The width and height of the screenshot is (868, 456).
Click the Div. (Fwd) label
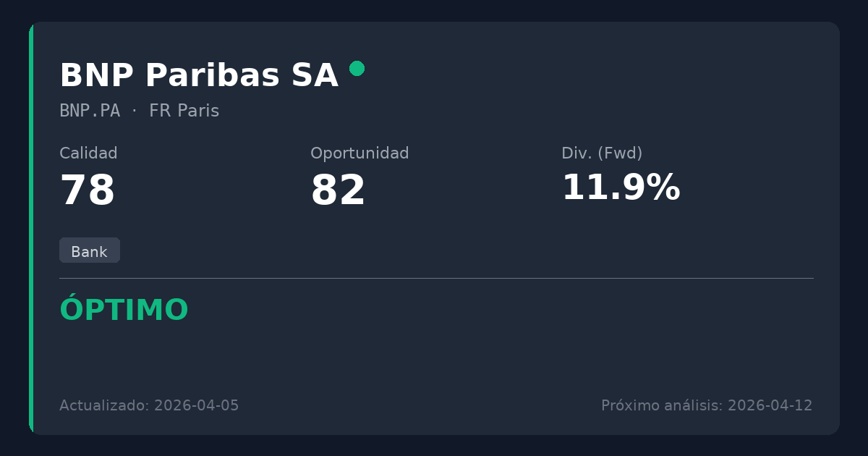602,153
